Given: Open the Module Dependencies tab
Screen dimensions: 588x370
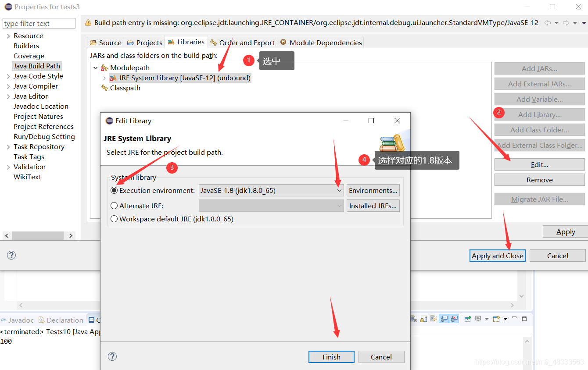Looking at the screenshot, I should pyautogui.click(x=321, y=43).
